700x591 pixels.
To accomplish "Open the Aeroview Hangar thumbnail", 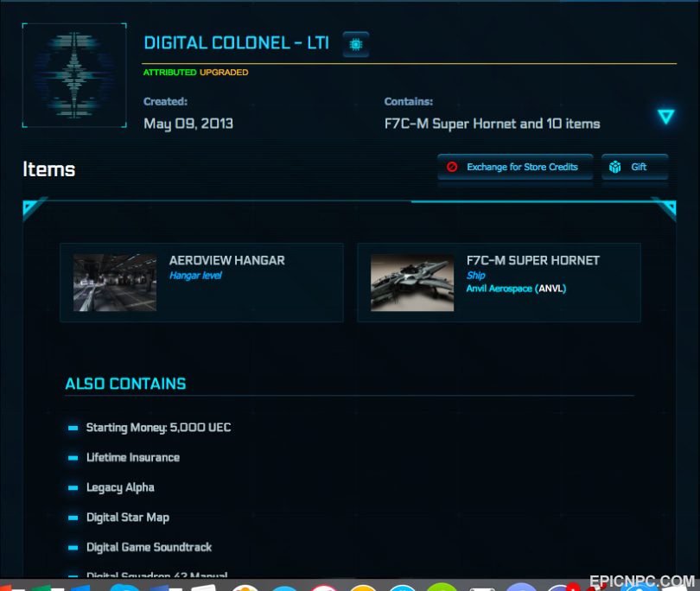I will 115,283.
